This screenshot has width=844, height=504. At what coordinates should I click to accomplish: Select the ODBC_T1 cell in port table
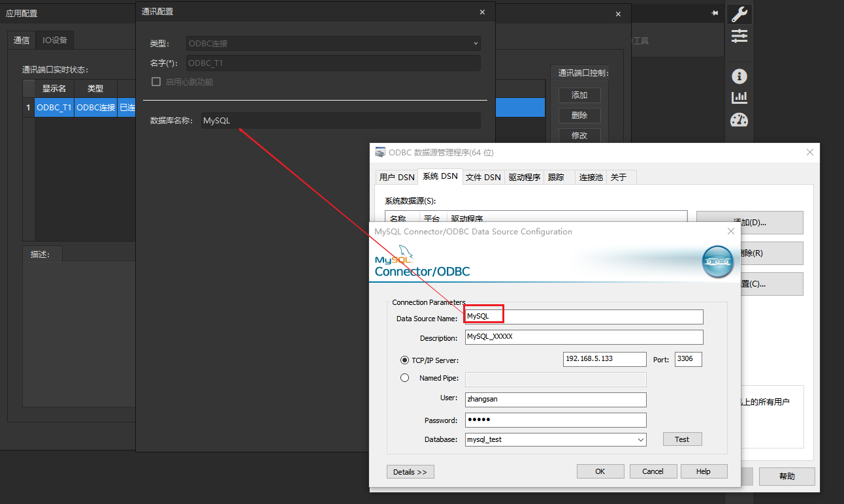[x=54, y=108]
